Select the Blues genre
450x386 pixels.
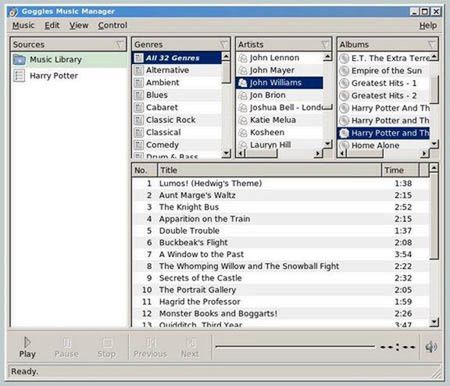[177, 95]
